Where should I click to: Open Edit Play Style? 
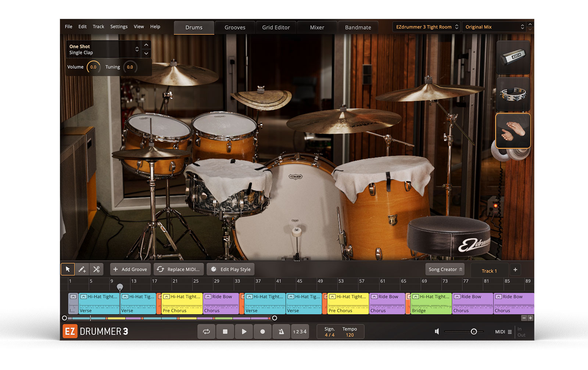[x=230, y=269]
